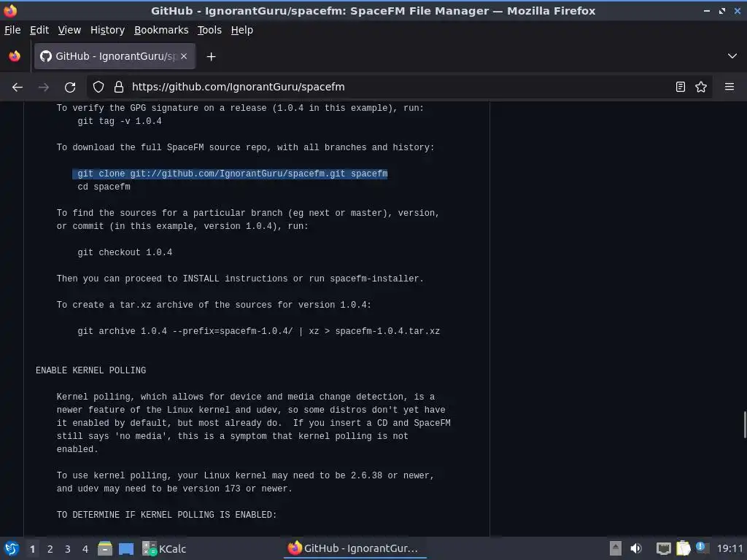Click the git archive command line
The height and width of the screenshot is (560, 747).
coord(259,331)
